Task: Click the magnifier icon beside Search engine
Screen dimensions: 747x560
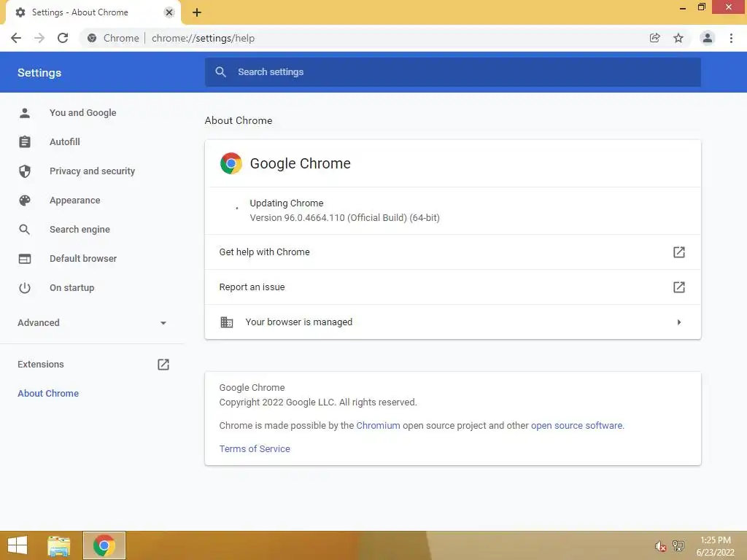Action: point(24,230)
